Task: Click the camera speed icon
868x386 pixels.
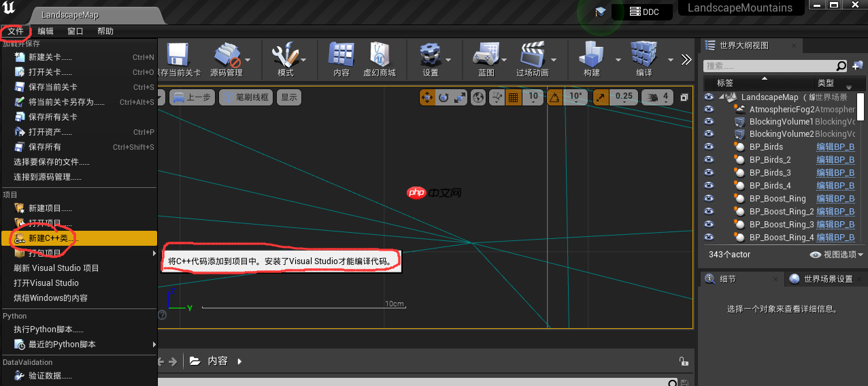Action: 653,97
